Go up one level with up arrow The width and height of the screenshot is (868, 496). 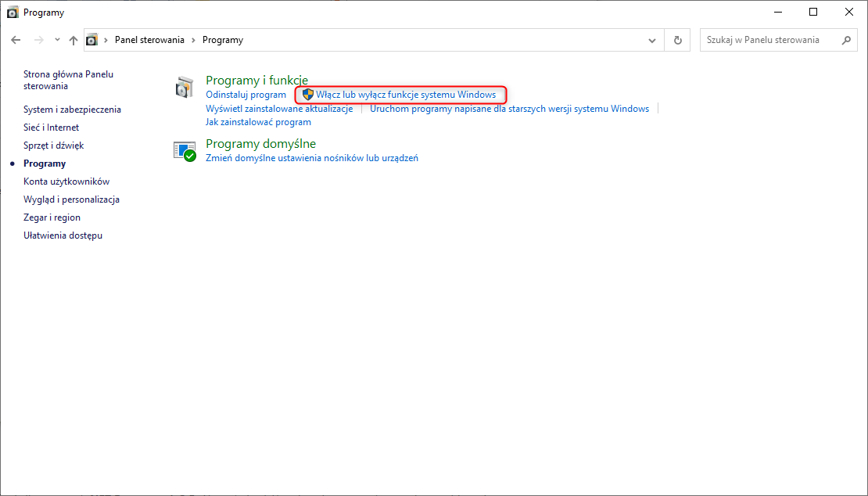73,40
